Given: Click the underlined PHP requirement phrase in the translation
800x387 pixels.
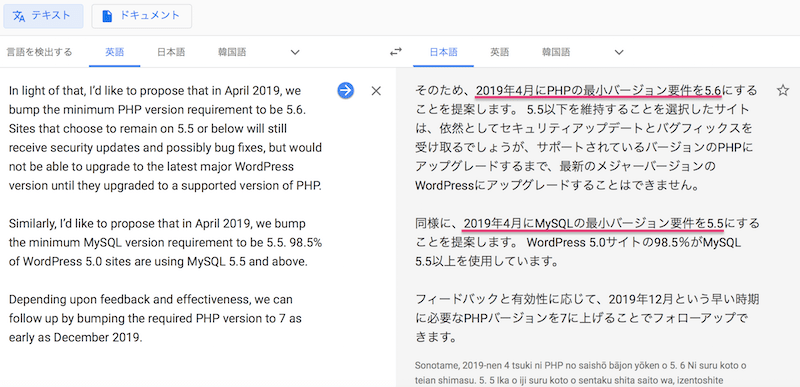Looking at the screenshot, I should click(x=598, y=91).
